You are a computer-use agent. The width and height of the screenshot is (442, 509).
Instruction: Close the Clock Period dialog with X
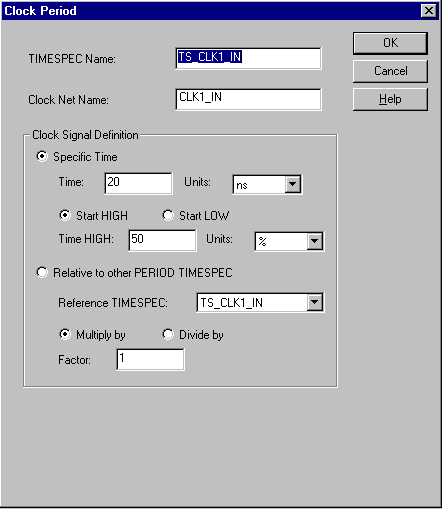[x=429, y=11]
